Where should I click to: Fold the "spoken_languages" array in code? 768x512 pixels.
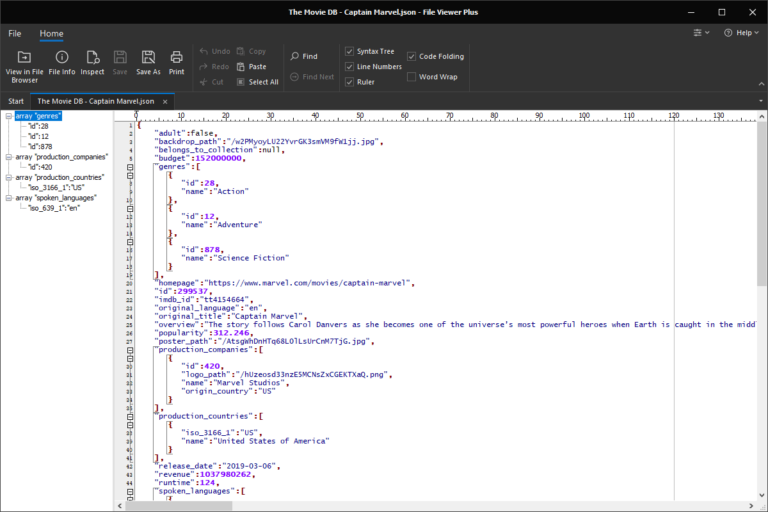coord(130,491)
